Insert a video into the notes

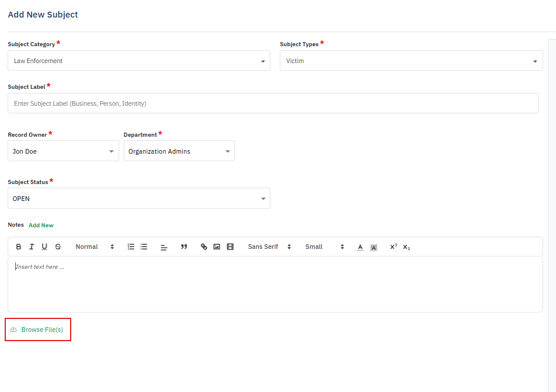230,247
